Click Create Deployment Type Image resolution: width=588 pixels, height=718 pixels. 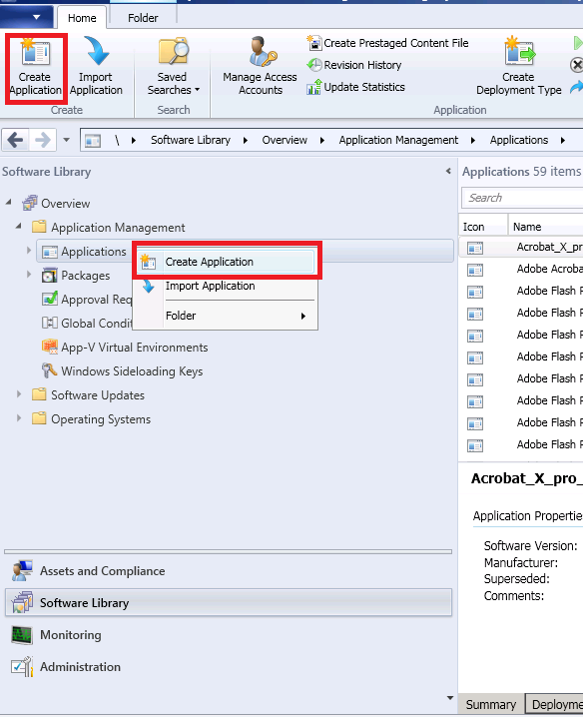(518, 67)
